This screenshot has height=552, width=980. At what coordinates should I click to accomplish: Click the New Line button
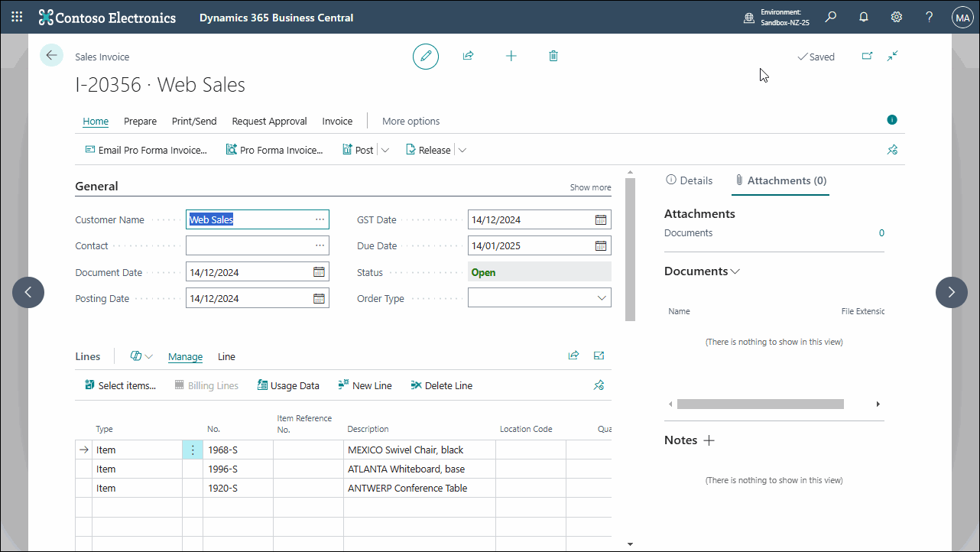pos(365,385)
